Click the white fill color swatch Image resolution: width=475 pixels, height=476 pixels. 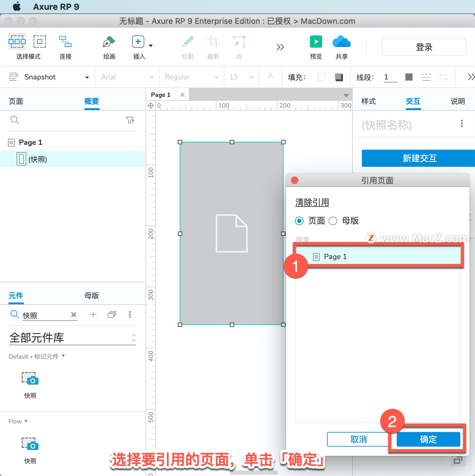point(322,77)
